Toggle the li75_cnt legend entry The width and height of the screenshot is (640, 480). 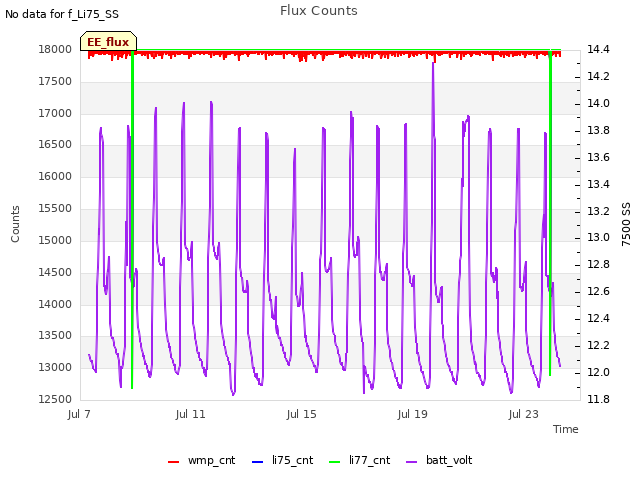282,460
